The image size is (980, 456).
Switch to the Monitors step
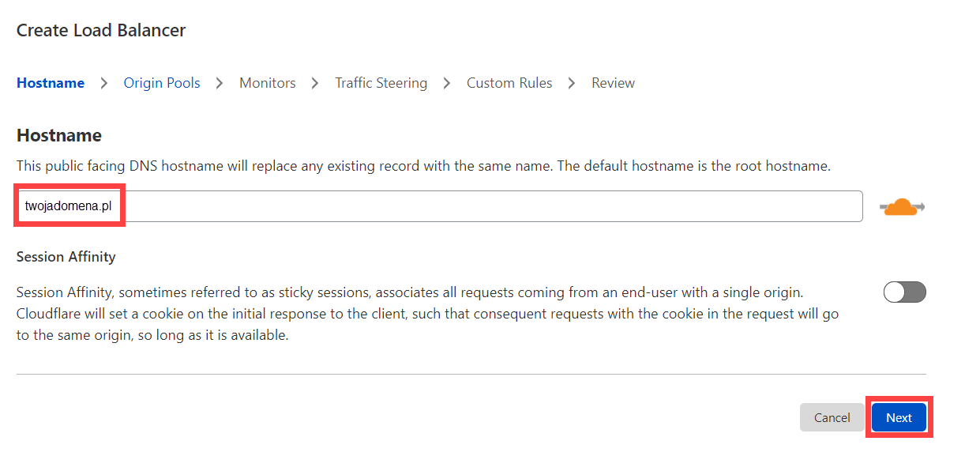[x=268, y=83]
